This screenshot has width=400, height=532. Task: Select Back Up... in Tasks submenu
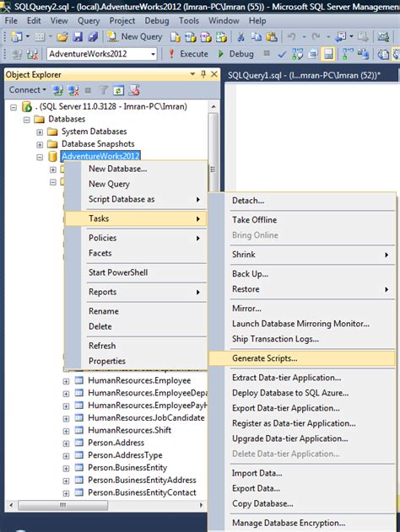pos(302,274)
